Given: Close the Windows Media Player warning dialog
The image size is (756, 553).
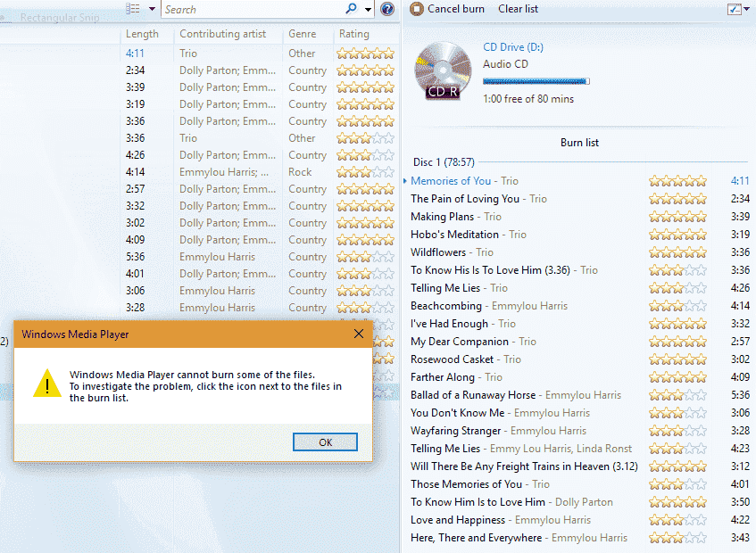Looking at the screenshot, I should click(359, 334).
